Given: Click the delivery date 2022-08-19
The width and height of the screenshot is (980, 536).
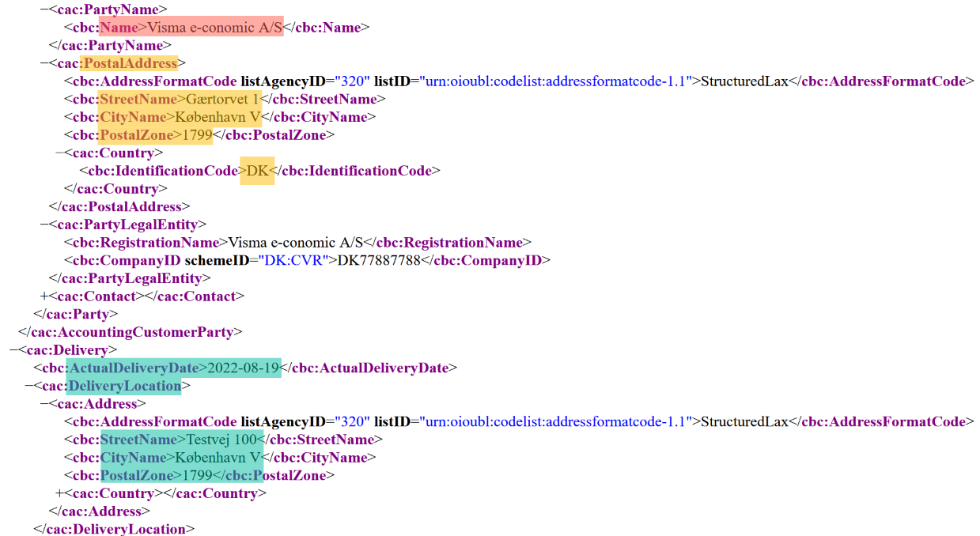Looking at the screenshot, I should click(x=244, y=368).
